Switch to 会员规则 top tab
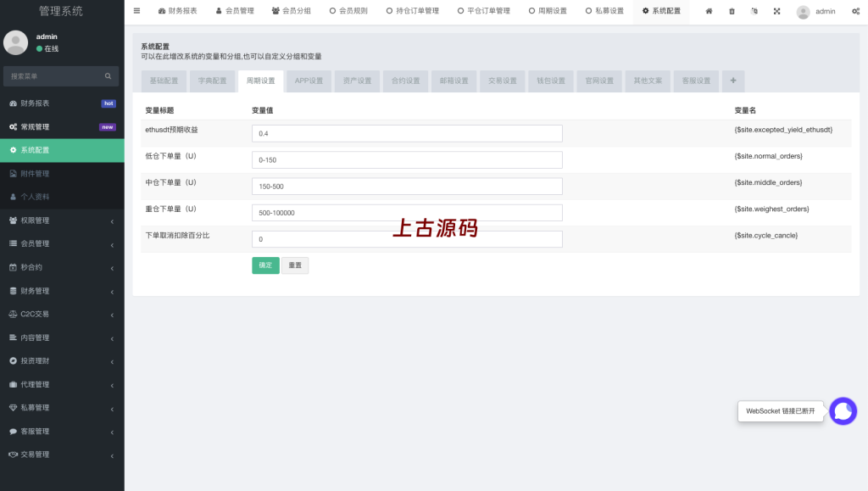 click(x=348, y=11)
